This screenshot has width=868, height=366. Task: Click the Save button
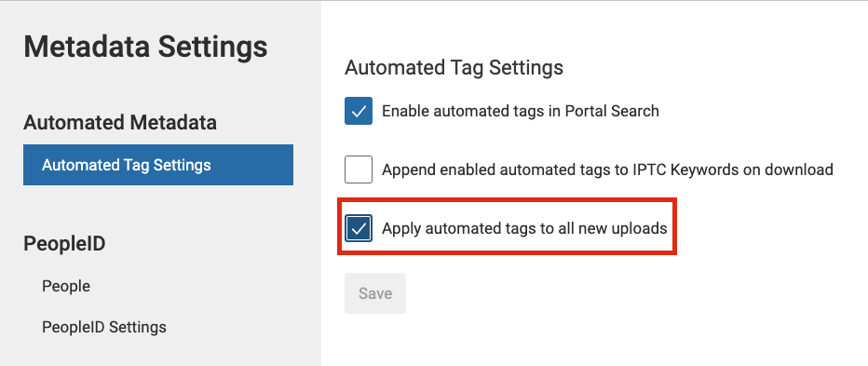tap(375, 293)
